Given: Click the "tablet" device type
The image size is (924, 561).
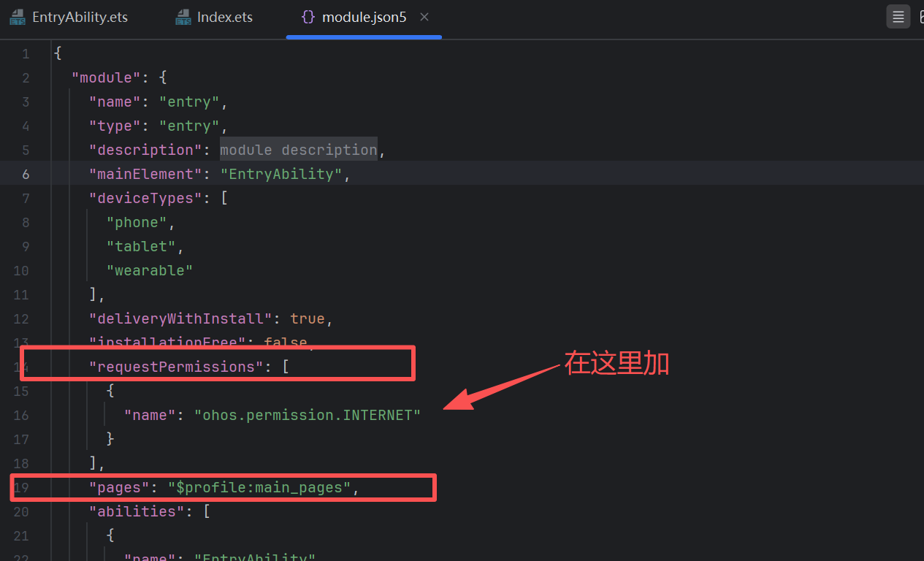Looking at the screenshot, I should (141, 246).
